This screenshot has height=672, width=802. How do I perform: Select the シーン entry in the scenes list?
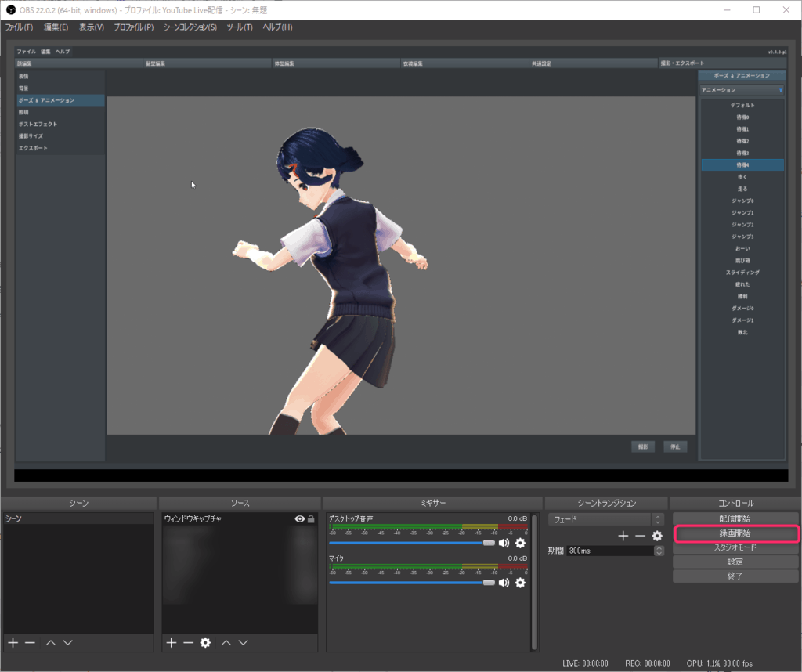(78, 518)
